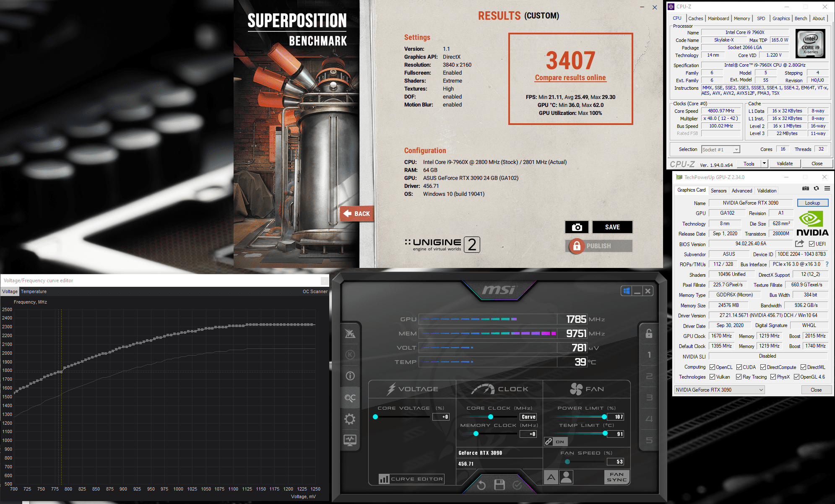Open GPU-Z Advanced tab
The height and width of the screenshot is (504, 835).
click(741, 190)
